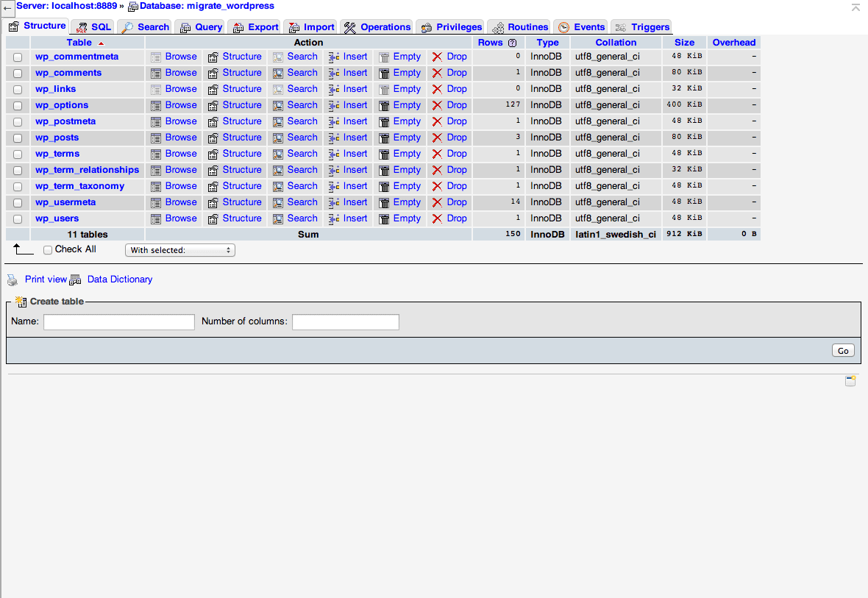Drop the wp_links table
Viewport: 868px width, 598px height.
(456, 88)
